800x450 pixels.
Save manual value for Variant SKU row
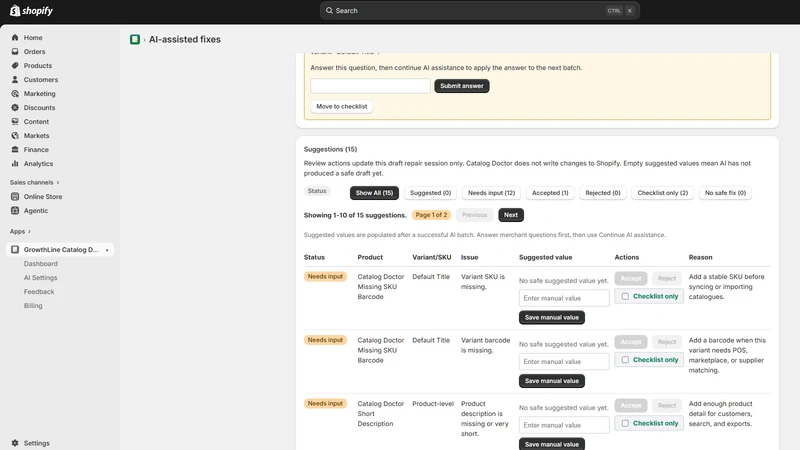[552, 317]
